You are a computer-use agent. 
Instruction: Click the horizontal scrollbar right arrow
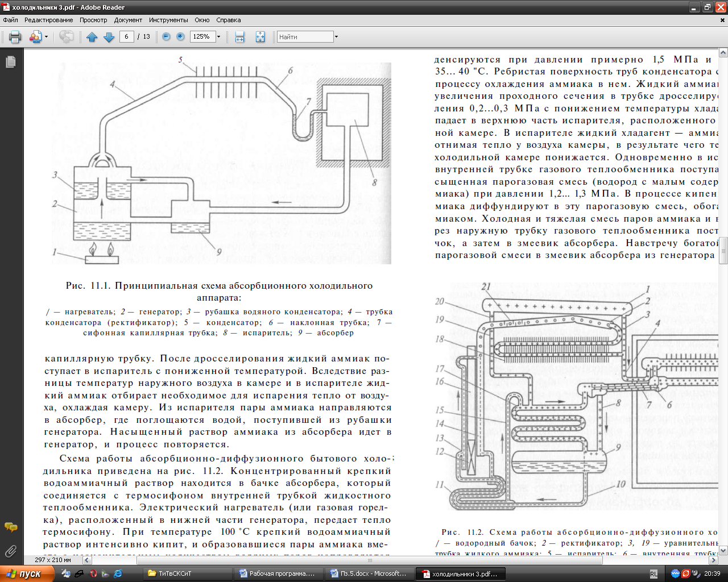[x=713, y=560]
